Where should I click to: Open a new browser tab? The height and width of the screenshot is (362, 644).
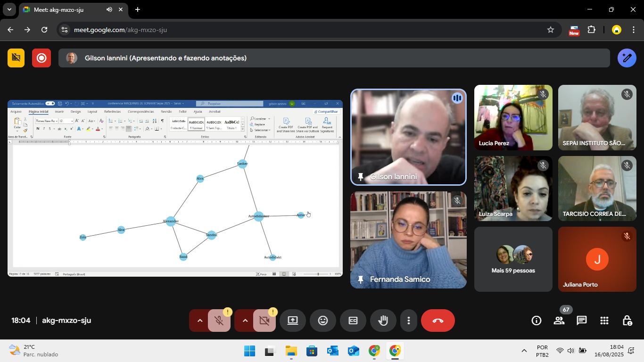tap(138, 9)
